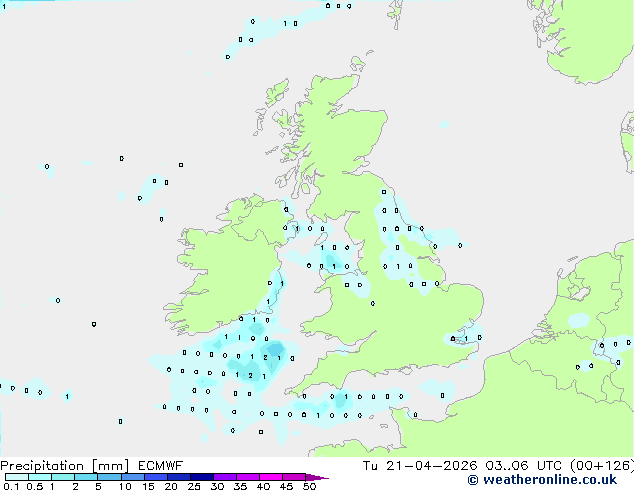Click the date text 21-04-2026
The height and width of the screenshot is (490, 634).
pyautogui.click(x=431, y=466)
